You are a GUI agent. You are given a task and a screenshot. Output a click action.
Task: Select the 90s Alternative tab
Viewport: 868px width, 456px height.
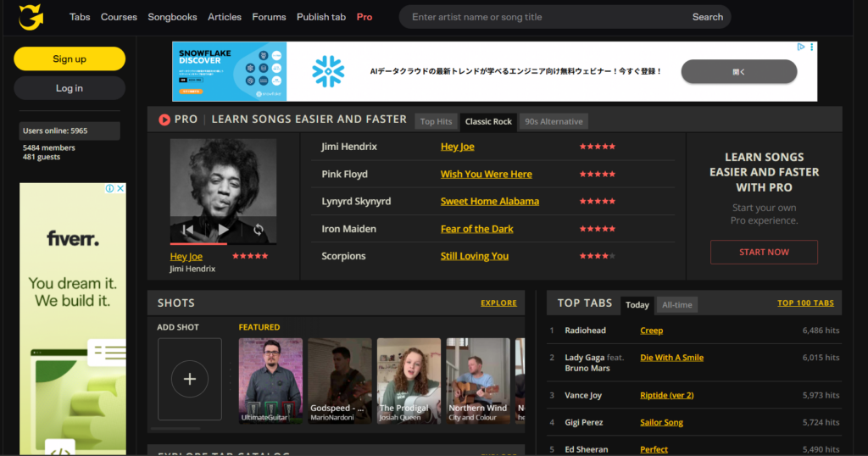point(554,121)
